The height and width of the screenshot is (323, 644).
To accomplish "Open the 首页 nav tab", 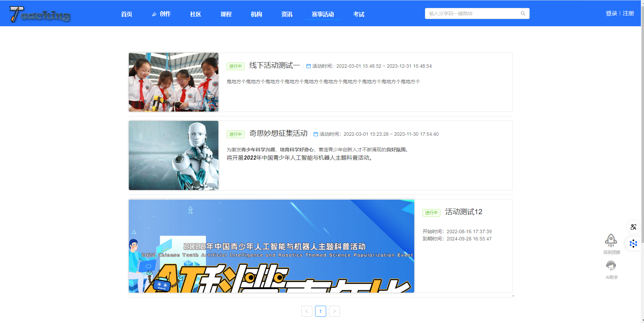I will point(126,14).
